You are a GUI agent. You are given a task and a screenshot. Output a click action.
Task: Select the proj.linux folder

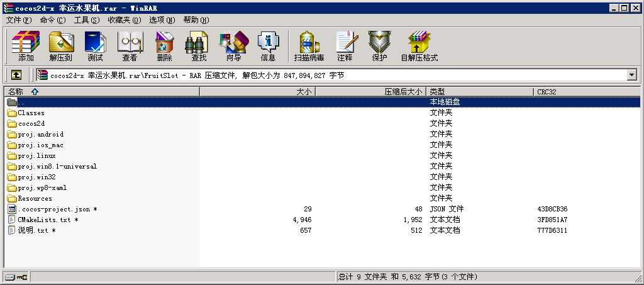click(37, 155)
